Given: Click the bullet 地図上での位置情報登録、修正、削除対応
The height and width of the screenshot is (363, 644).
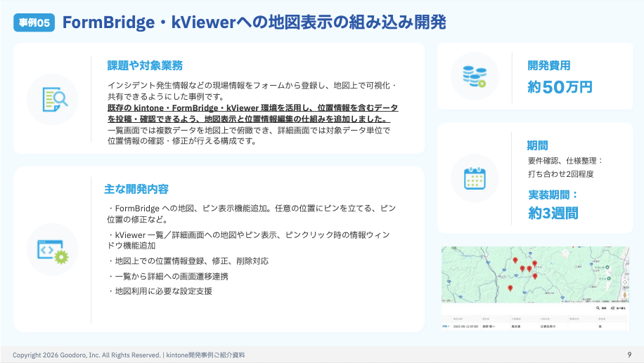Looking at the screenshot, I should click(x=188, y=261).
